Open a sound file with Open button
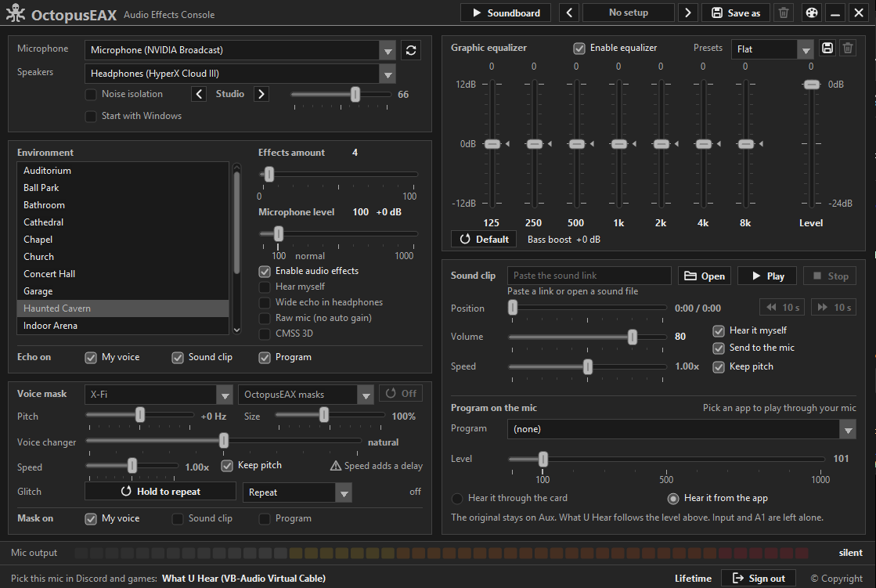Viewport: 876px width, 588px height. click(705, 276)
